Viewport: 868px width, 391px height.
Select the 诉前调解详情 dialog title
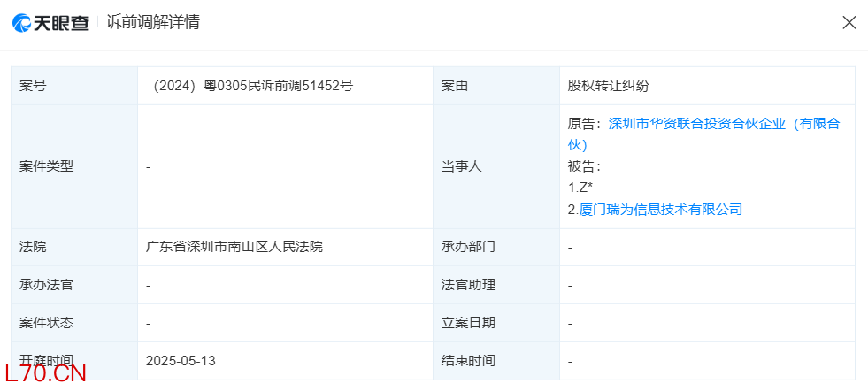click(152, 23)
